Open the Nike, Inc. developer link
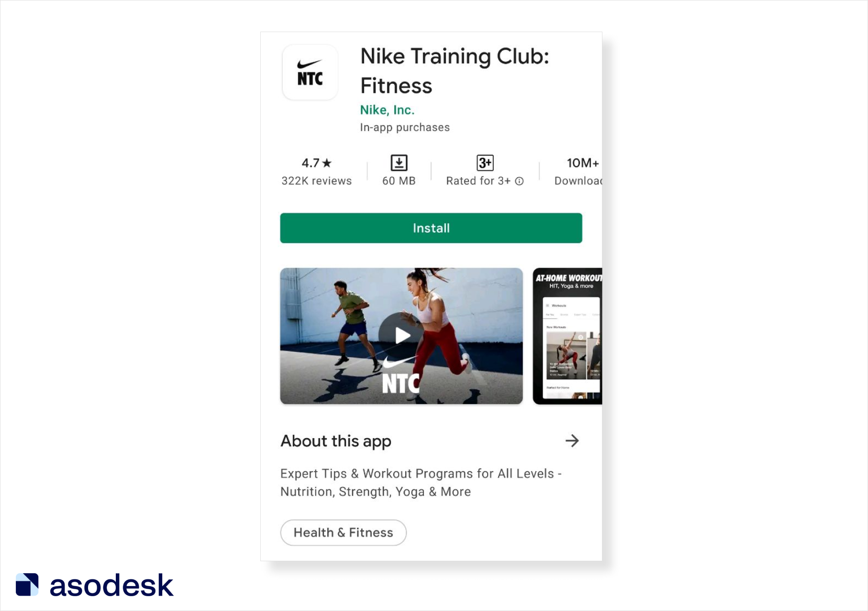The height and width of the screenshot is (611, 868). tap(387, 110)
